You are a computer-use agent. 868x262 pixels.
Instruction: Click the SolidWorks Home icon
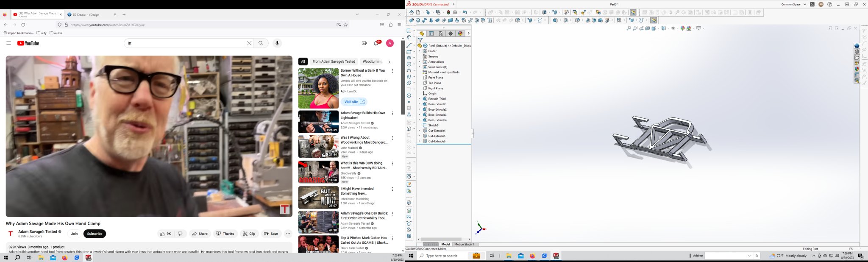411,13
